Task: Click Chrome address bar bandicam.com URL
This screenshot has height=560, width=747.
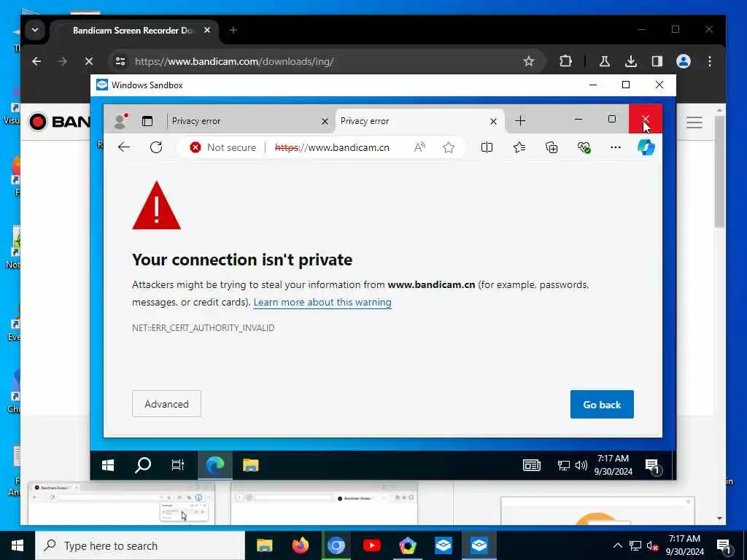Action: click(234, 61)
